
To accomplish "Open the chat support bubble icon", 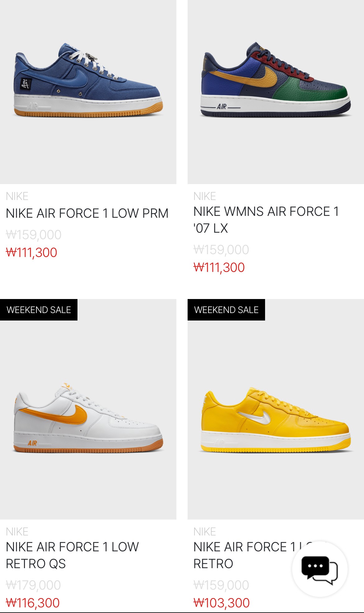I will click(320, 569).
